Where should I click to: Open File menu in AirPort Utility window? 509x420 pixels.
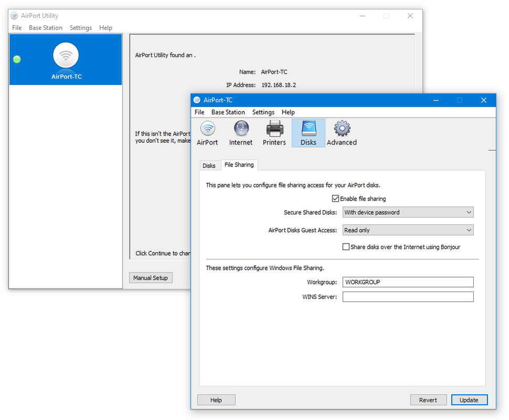[x=17, y=28]
